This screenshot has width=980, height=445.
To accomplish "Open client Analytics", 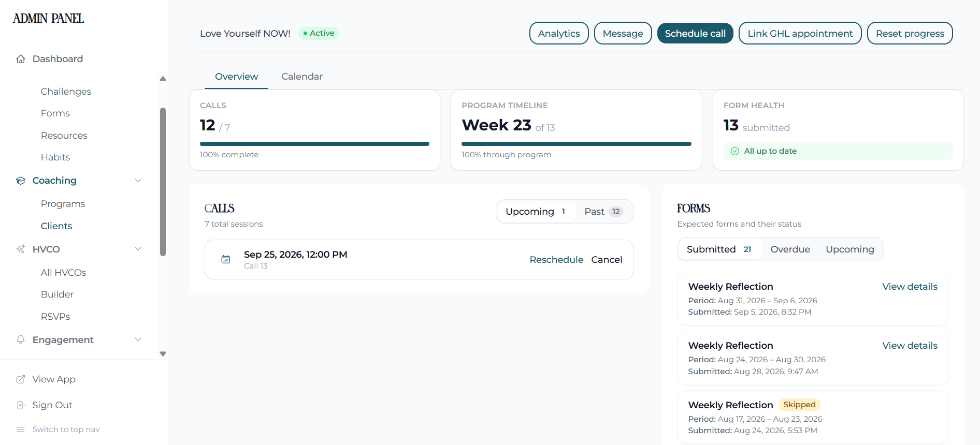I will pyautogui.click(x=559, y=33).
